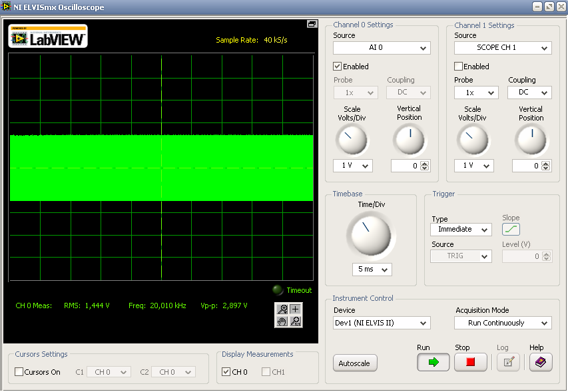Click the LabVIEW logo
This screenshot has width=568, height=392.
(x=48, y=36)
